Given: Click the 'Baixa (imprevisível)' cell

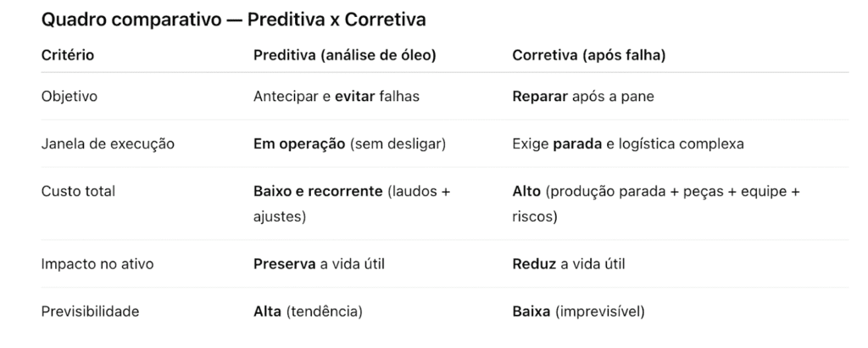Looking at the screenshot, I should tap(578, 311).
